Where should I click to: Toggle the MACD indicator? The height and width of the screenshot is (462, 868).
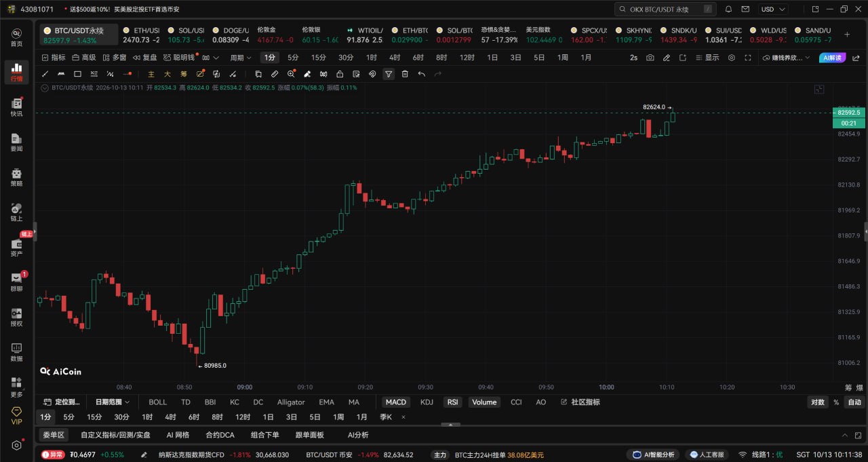[x=395, y=402]
